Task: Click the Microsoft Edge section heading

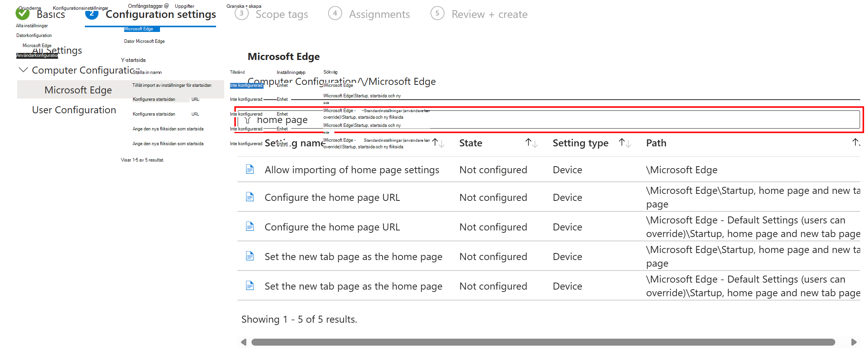Action: (284, 57)
